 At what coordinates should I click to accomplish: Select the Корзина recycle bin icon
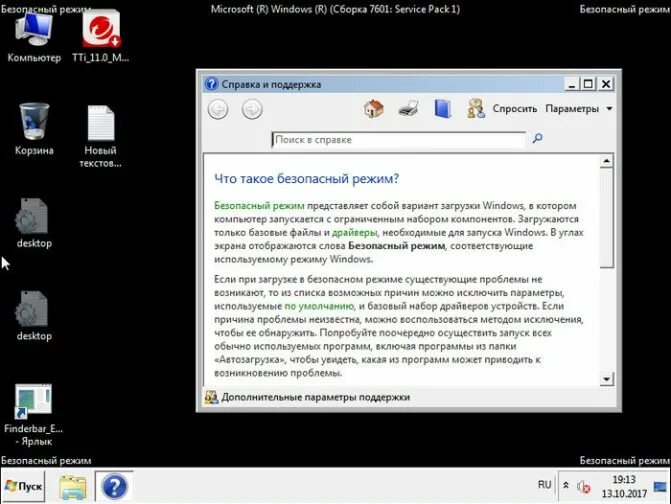(34, 129)
